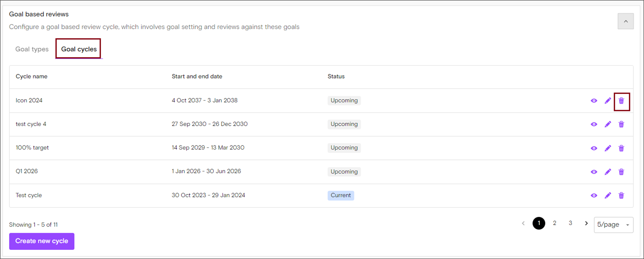This screenshot has height=259, width=644.
Task: Delete the Icon 2024 cycle
Action: (621, 101)
